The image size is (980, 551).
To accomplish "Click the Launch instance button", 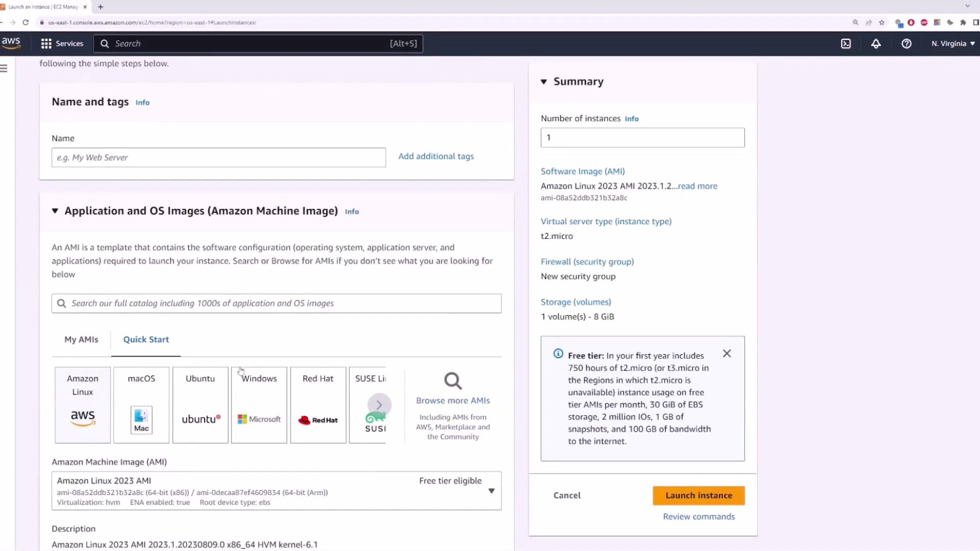I will click(698, 495).
